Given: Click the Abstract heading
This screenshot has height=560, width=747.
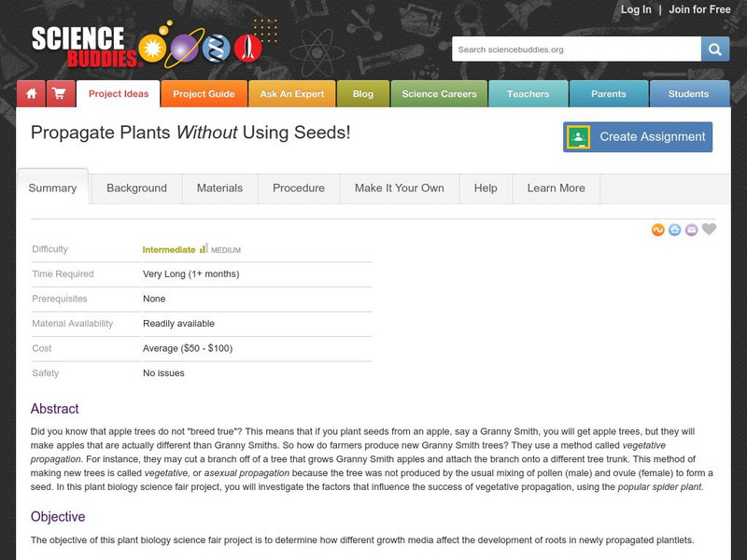Looking at the screenshot, I should [55, 409].
